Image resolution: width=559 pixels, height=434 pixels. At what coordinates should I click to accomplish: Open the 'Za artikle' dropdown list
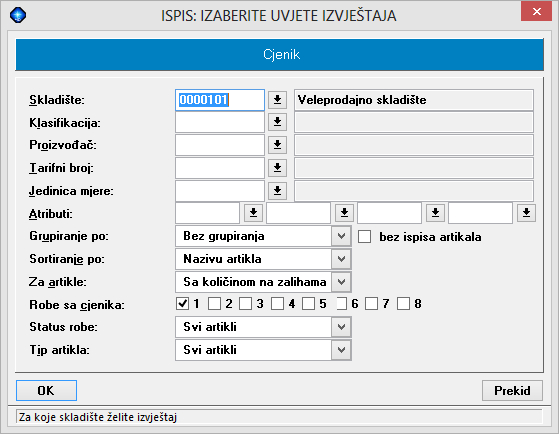(x=341, y=282)
